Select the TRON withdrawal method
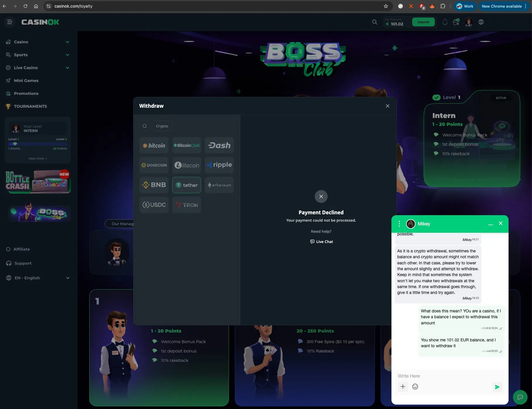 click(187, 205)
